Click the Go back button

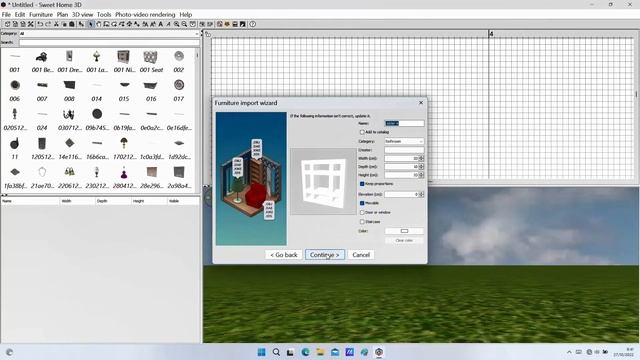pyautogui.click(x=284, y=255)
